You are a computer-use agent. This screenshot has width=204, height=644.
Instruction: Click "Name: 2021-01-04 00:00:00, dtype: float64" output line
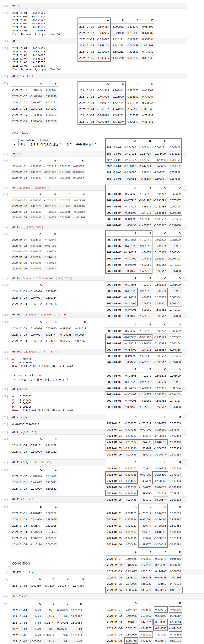point(43,410)
